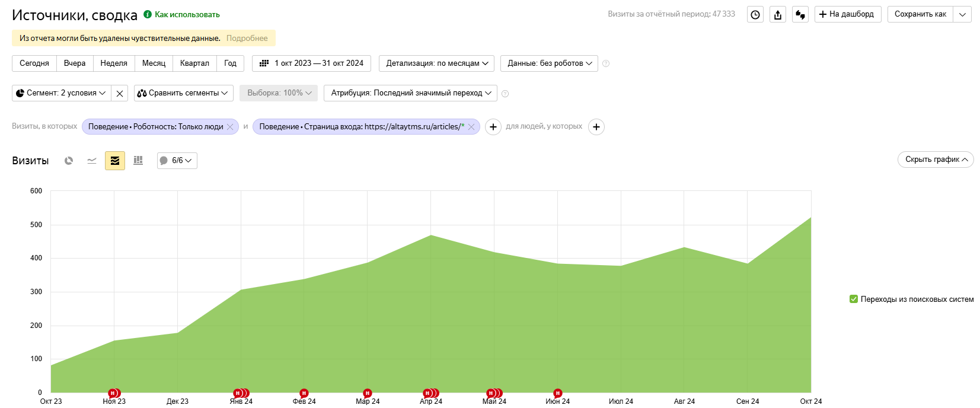Switch chart to line graph view
This screenshot has width=980, height=408.
tap(92, 161)
